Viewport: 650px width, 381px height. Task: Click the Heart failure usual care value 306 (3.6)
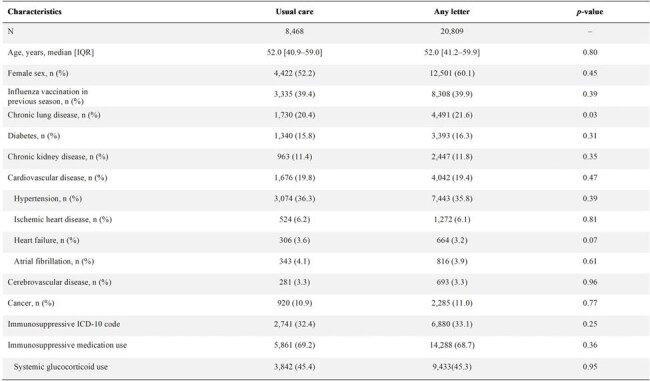click(x=294, y=240)
